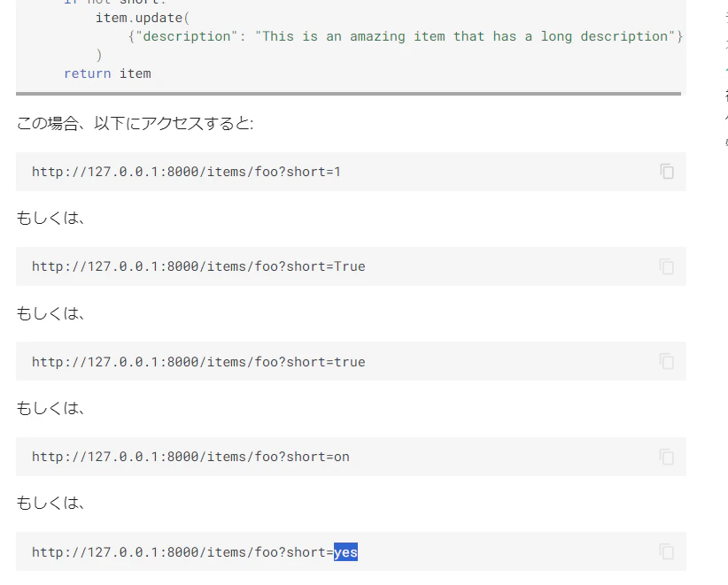
Task: Click the sentence この場合、以下にアクセスすると:
Action: click(136, 123)
